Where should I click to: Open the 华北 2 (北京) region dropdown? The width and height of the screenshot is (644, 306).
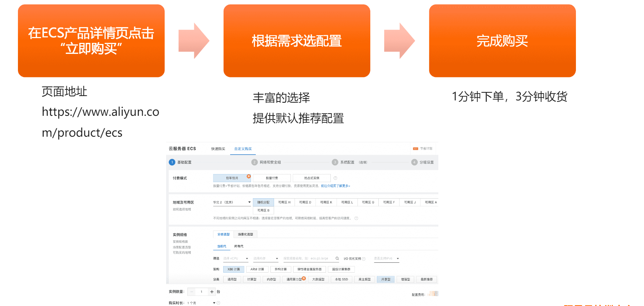tap(232, 202)
